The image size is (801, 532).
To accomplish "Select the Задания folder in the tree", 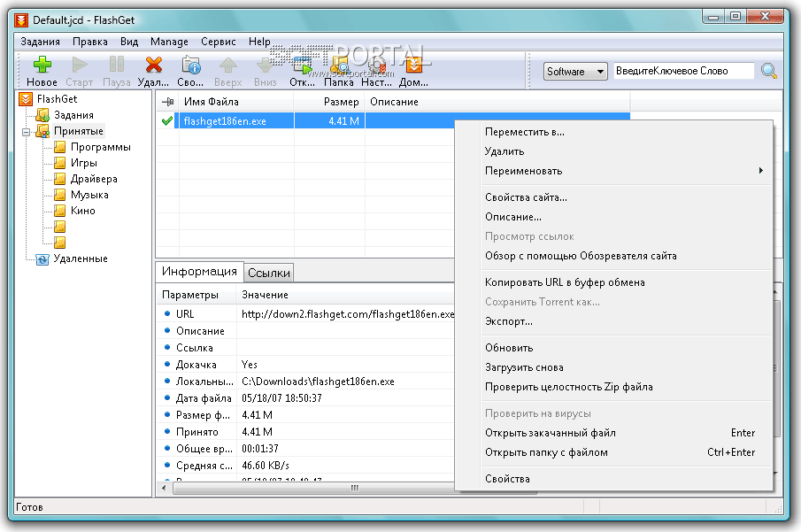I will pos(73,115).
